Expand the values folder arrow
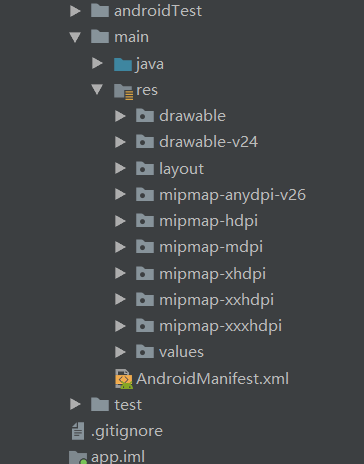364x464 pixels. point(120,352)
